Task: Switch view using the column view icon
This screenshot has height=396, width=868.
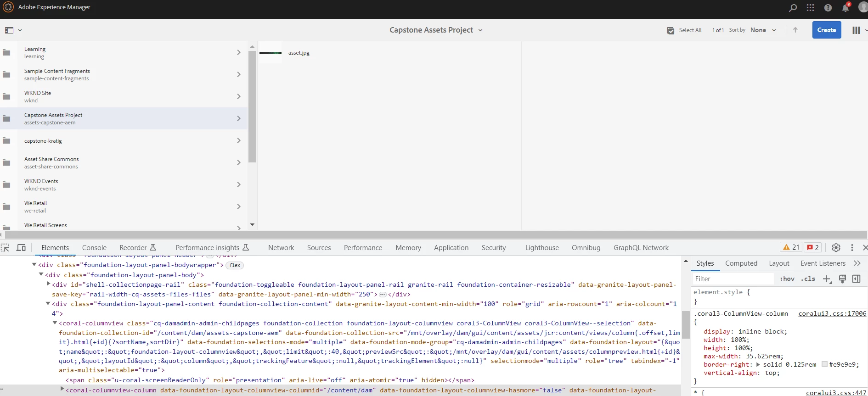Action: tap(856, 30)
